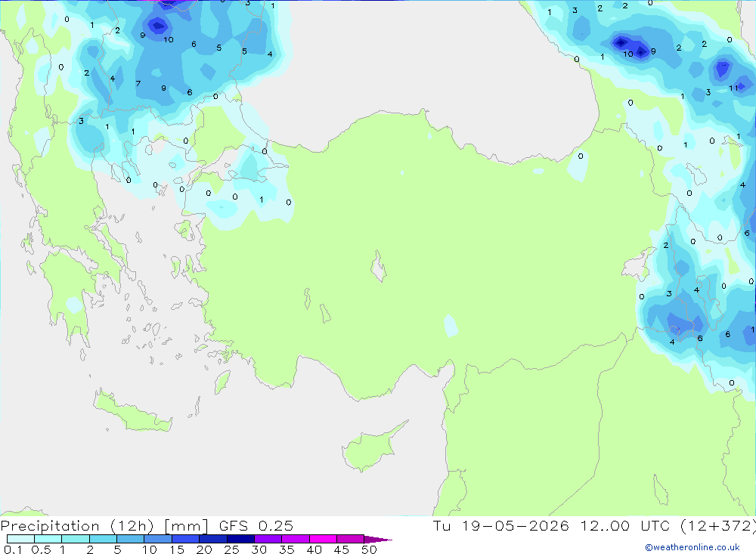Click the '30' legend scale label

259,549
